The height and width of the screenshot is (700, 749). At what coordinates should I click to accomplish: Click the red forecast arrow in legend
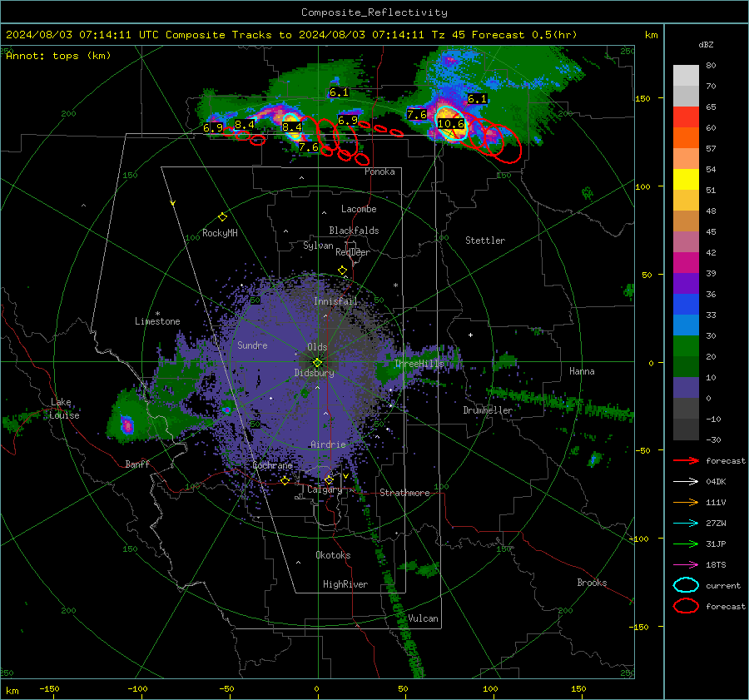686,460
